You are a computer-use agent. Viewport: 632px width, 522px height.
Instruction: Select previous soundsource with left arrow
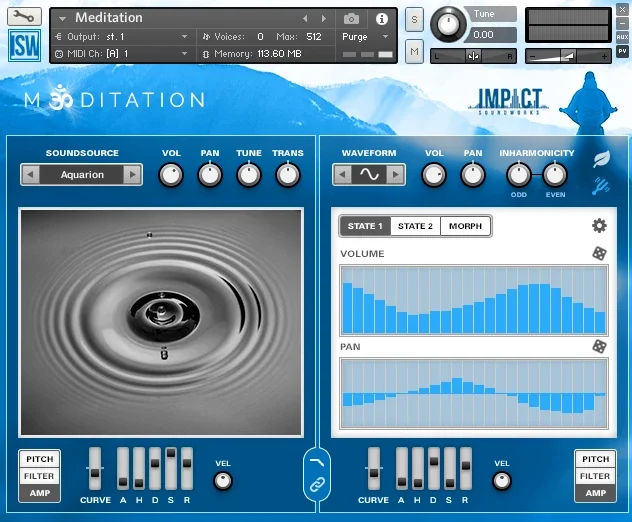tap(30, 175)
